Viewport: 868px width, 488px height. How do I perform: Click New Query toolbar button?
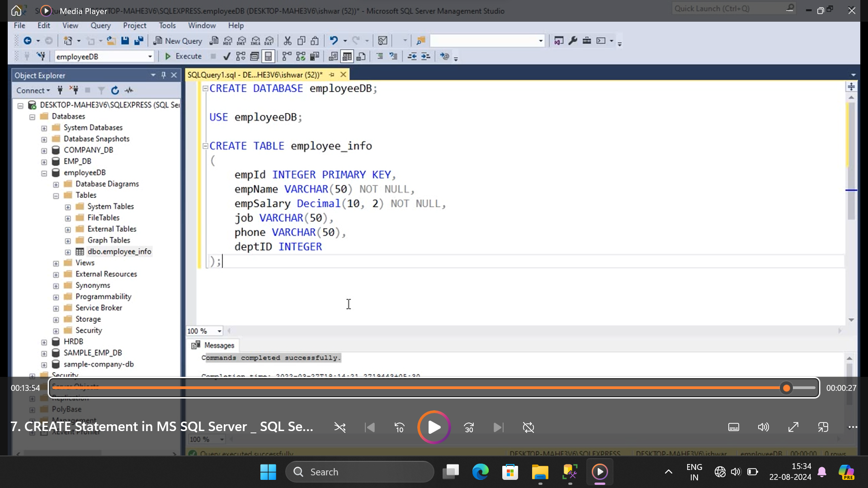tap(178, 41)
